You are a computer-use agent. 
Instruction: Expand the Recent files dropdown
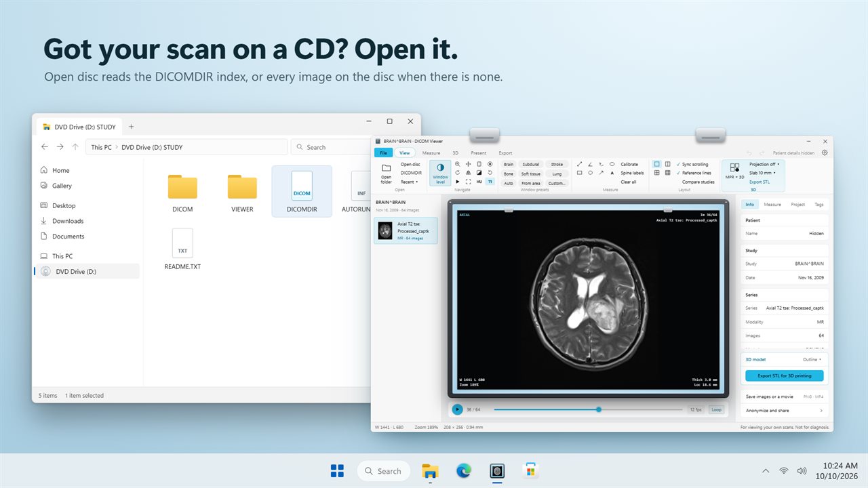(x=409, y=182)
